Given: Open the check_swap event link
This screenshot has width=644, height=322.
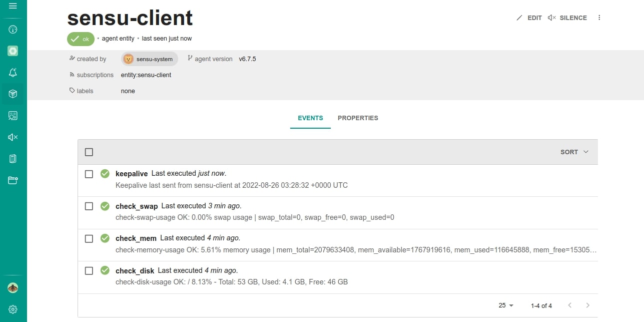Looking at the screenshot, I should 137,206.
